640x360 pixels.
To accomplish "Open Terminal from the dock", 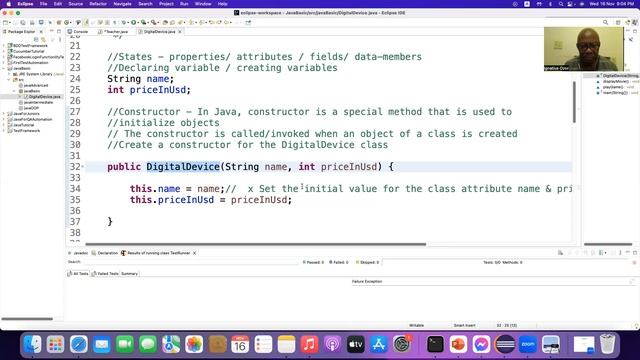I will 435,344.
